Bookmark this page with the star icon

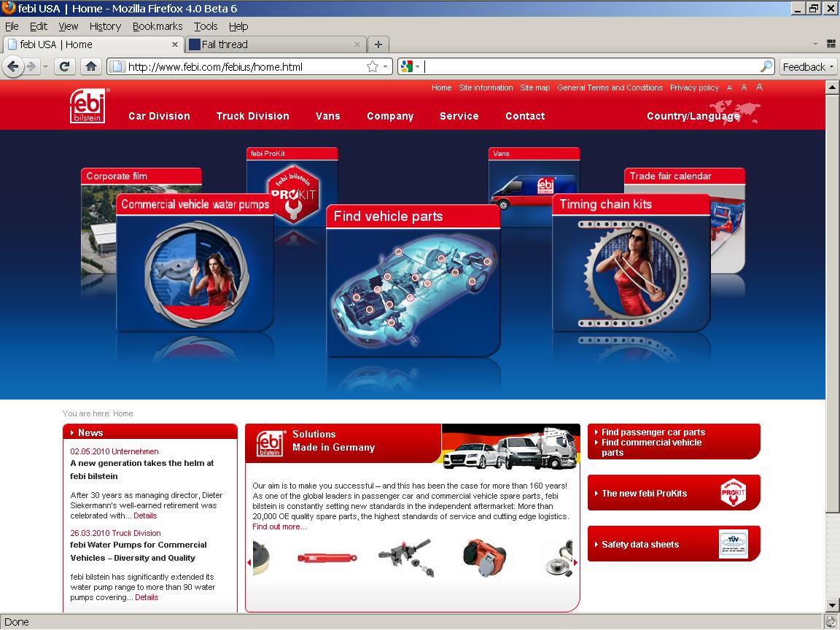[x=373, y=66]
